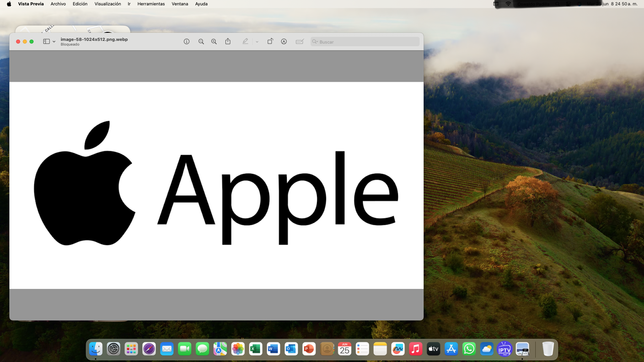Zoom in on the image
Image resolution: width=644 pixels, height=362 pixels.
[x=214, y=42]
